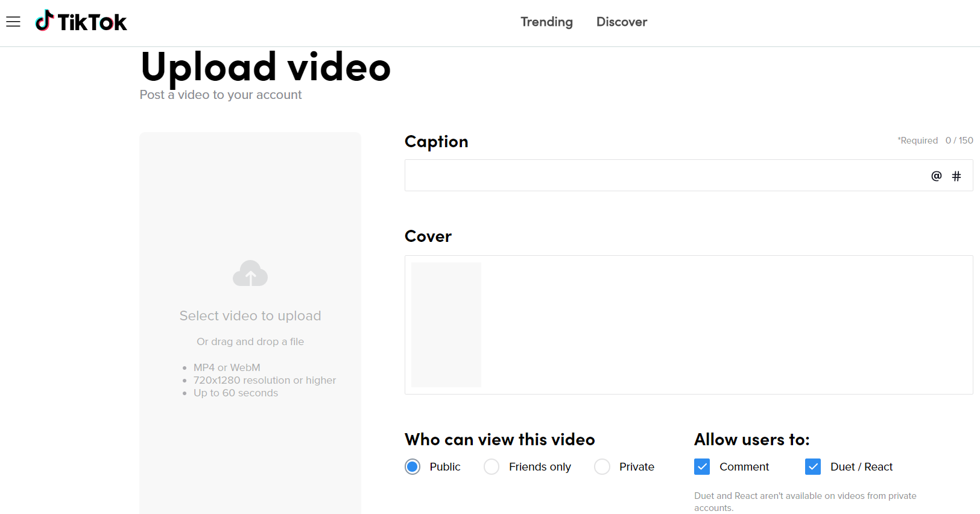Open the hamburger menu
Viewport: 980px width, 514px height.
[13, 22]
